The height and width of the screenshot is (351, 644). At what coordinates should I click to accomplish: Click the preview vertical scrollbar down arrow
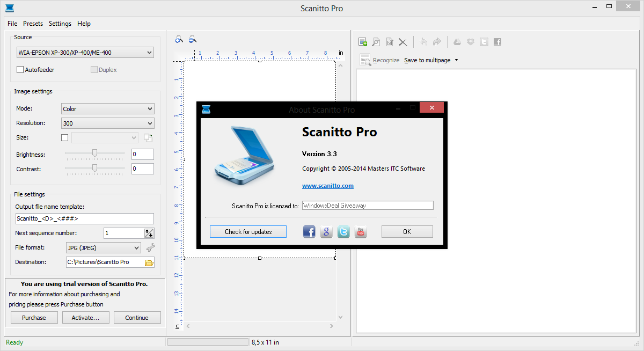coord(340,316)
